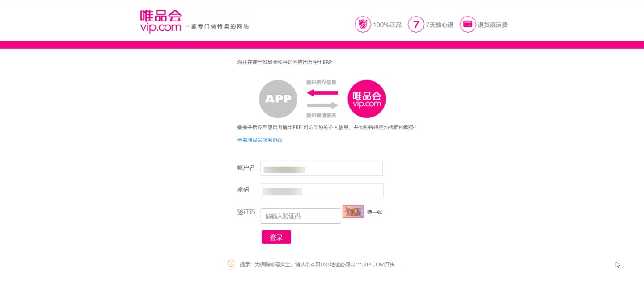Click the card icon for 退货返运费
This screenshot has width=644, height=284.
pos(468,25)
